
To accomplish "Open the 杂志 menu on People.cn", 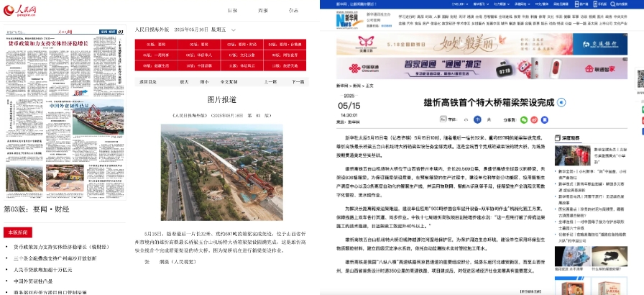I will 293,11.
